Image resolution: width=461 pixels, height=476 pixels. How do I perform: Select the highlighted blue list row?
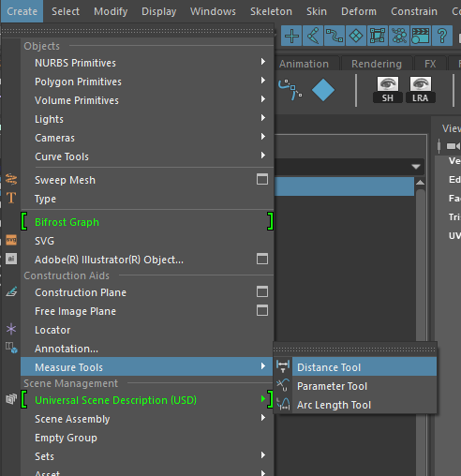tap(345, 186)
